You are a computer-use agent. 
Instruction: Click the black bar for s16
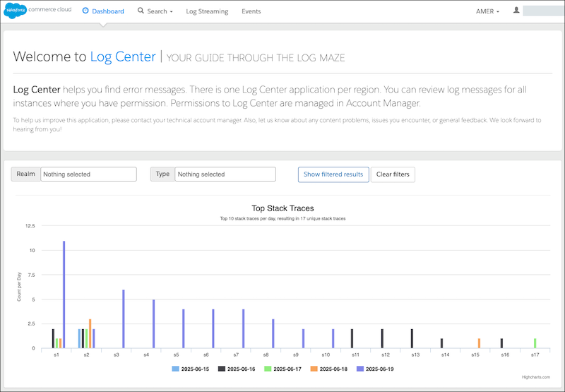click(501, 343)
